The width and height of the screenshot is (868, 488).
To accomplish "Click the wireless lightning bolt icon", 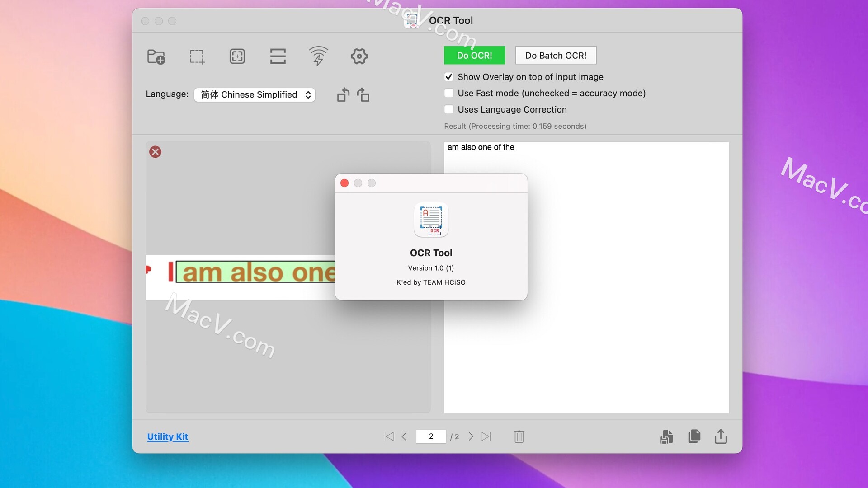I will (x=318, y=56).
